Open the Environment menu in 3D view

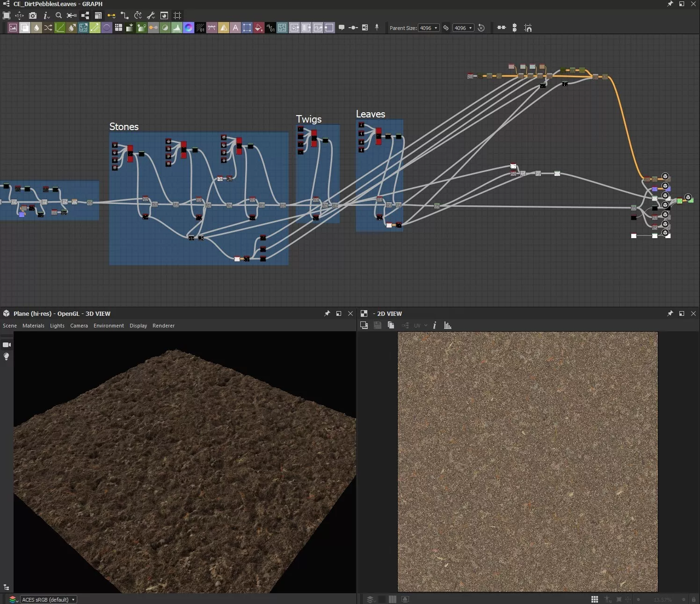tap(109, 326)
